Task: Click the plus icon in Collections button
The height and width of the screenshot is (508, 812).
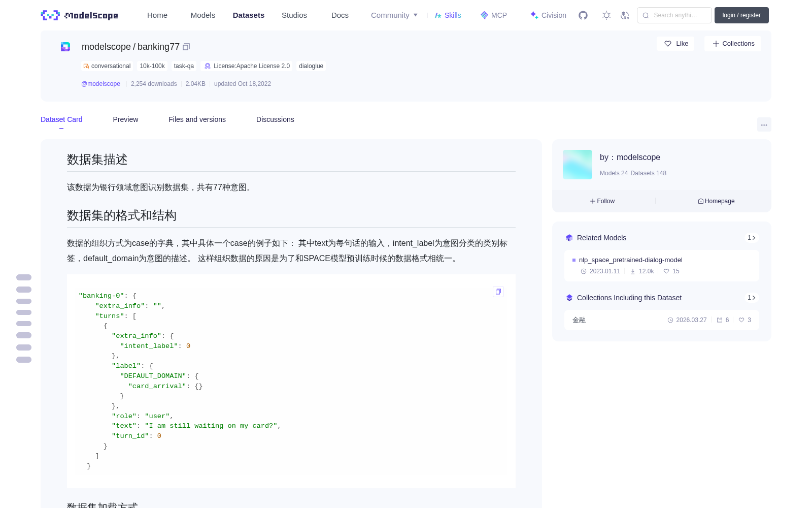Action: click(x=716, y=44)
